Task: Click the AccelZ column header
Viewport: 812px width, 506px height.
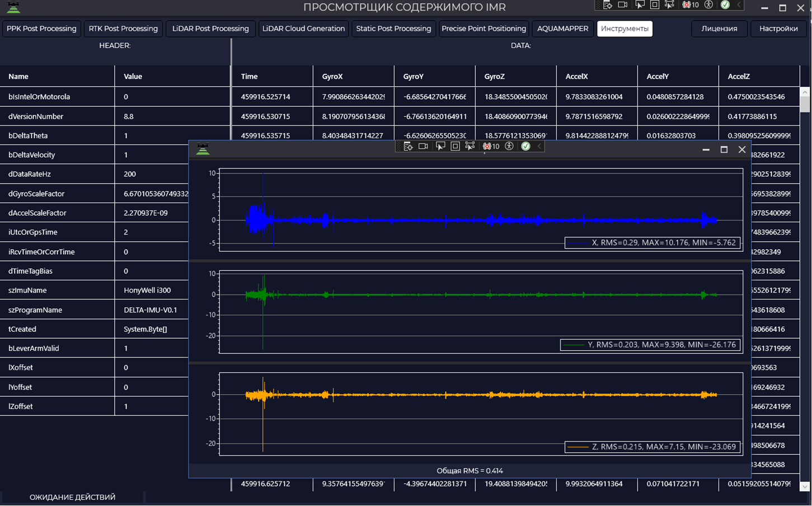Action: click(759, 76)
